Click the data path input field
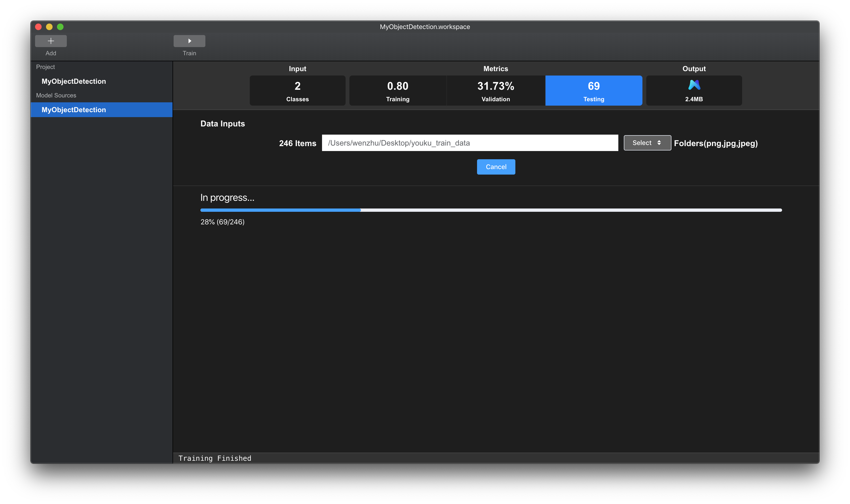Image resolution: width=850 pixels, height=504 pixels. (x=470, y=143)
